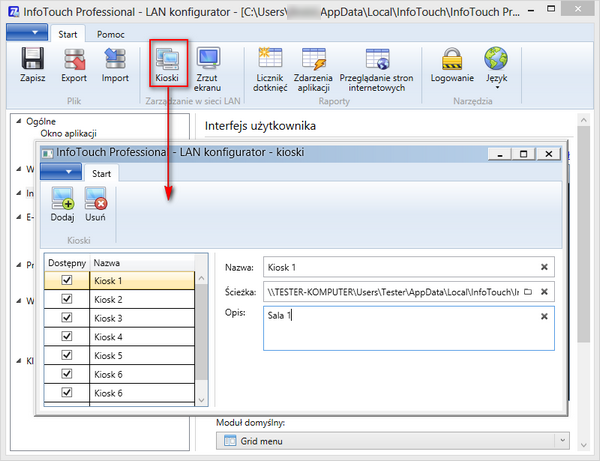This screenshot has height=461, width=600.
Task: Open the Język globe menu
Action: pos(496,68)
